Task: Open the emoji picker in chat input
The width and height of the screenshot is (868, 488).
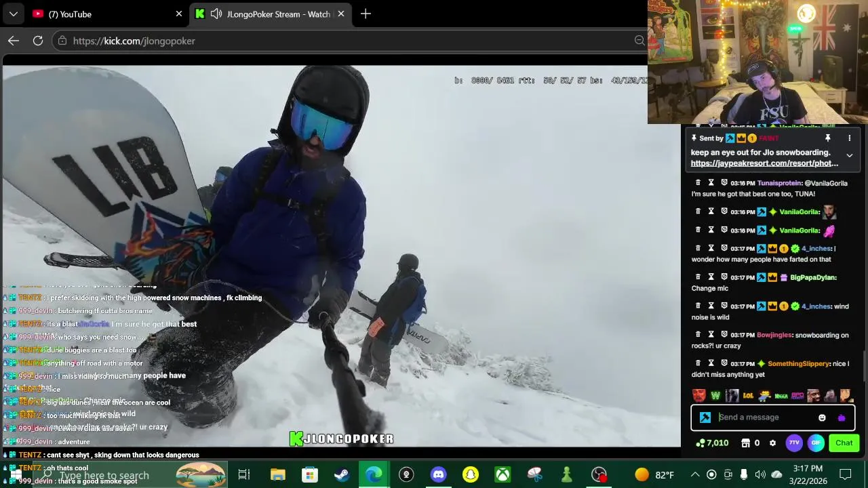Action: (x=822, y=418)
